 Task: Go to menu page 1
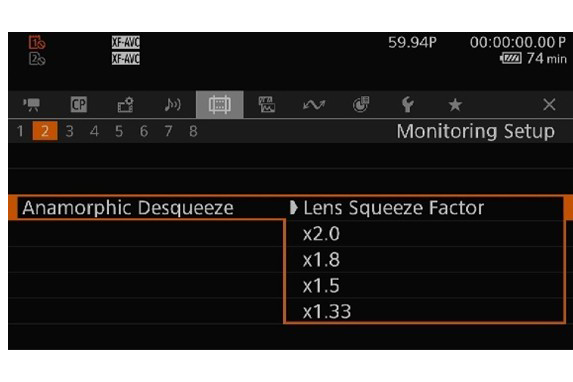pos(20,131)
